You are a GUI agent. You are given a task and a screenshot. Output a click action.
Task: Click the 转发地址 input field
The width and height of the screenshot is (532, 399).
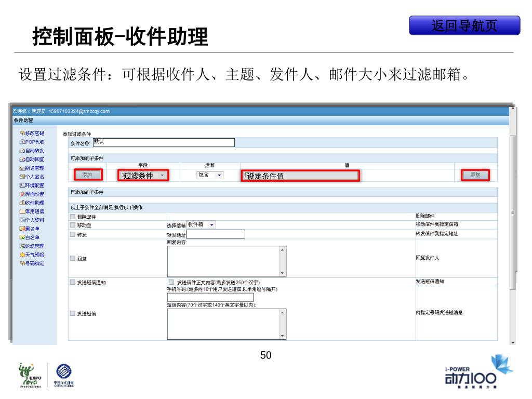216,234
